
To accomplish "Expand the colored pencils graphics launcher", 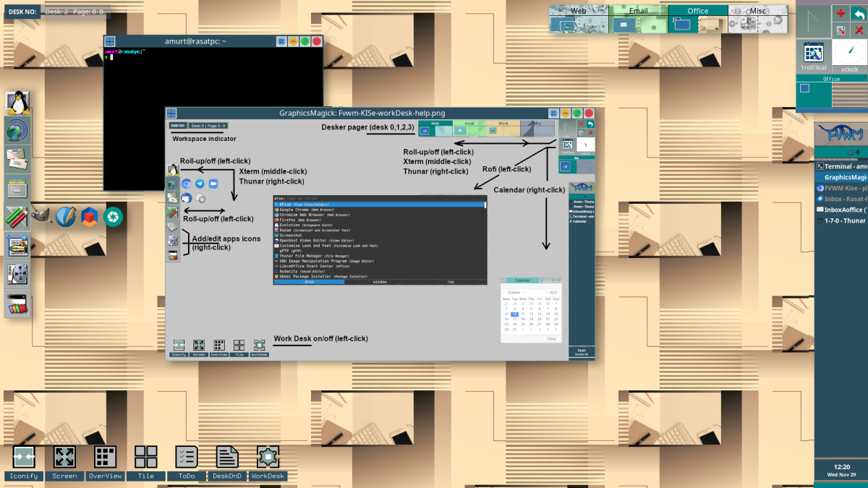I will 17,215.
